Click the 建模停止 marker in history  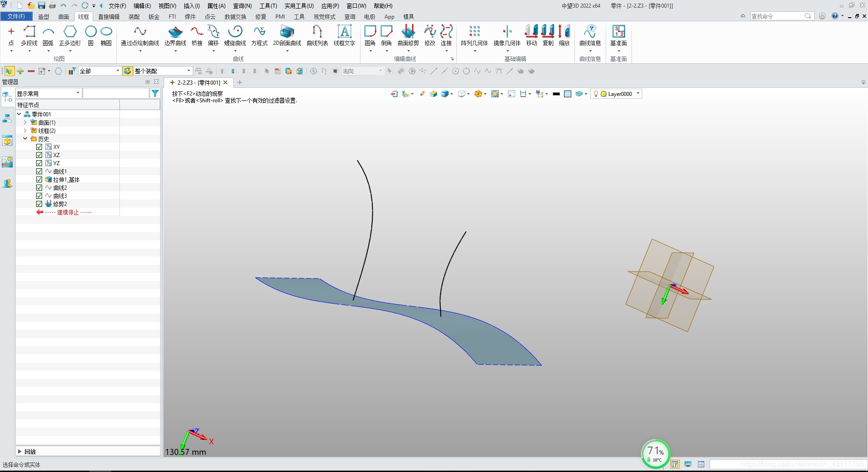[68, 212]
